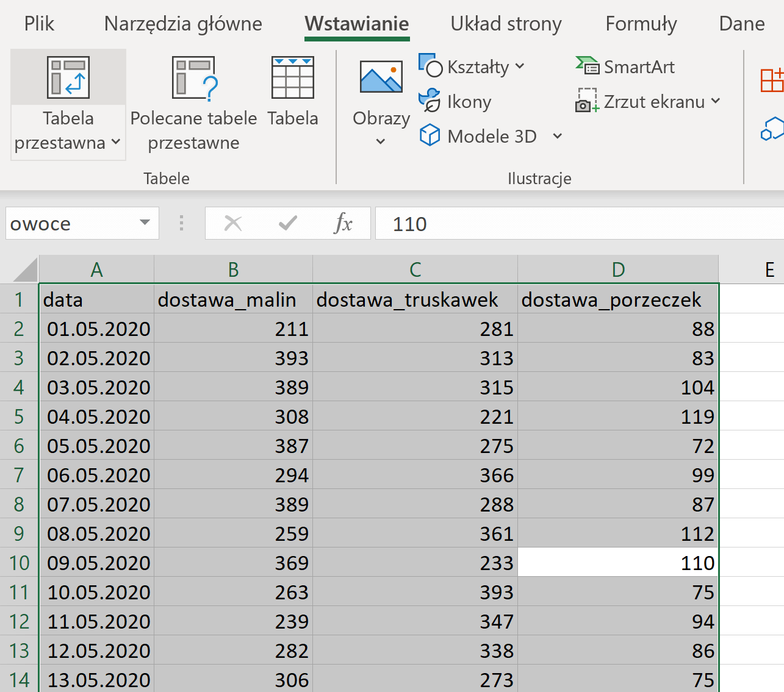Image resolution: width=784 pixels, height=692 pixels.
Task: Click the cancel X icon in formula bar
Action: click(233, 223)
